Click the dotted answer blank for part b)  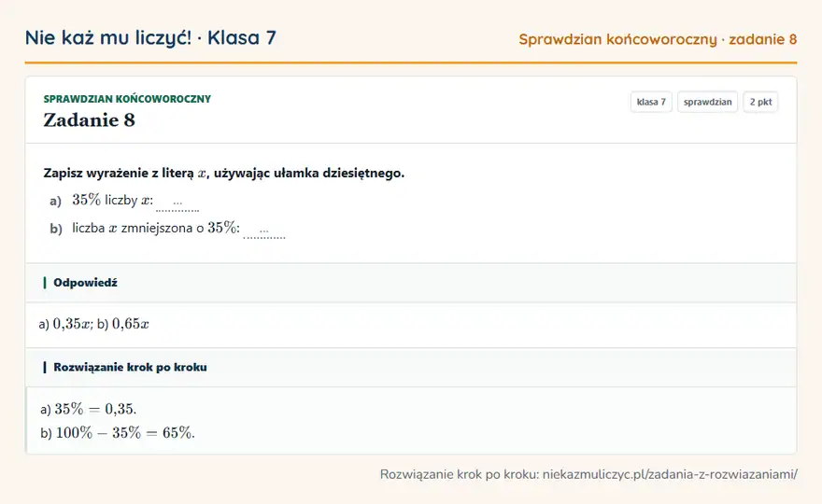tap(264, 231)
